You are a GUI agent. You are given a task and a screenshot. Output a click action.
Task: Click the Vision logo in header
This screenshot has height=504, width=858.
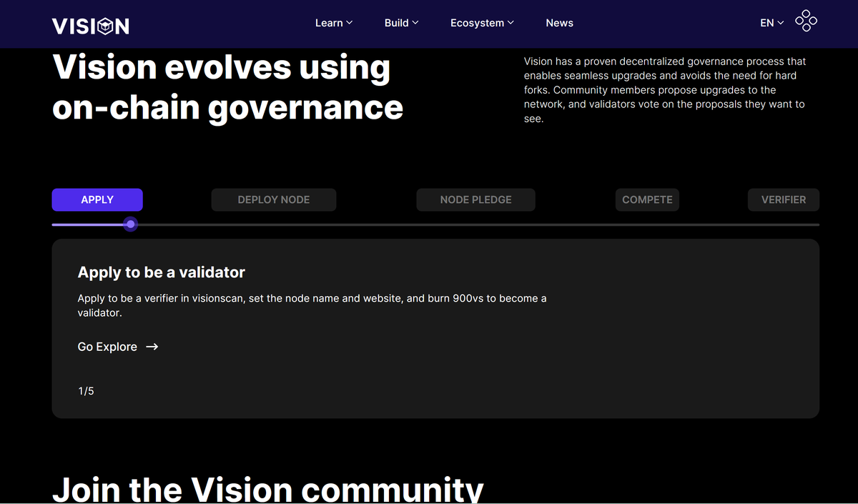91,26
